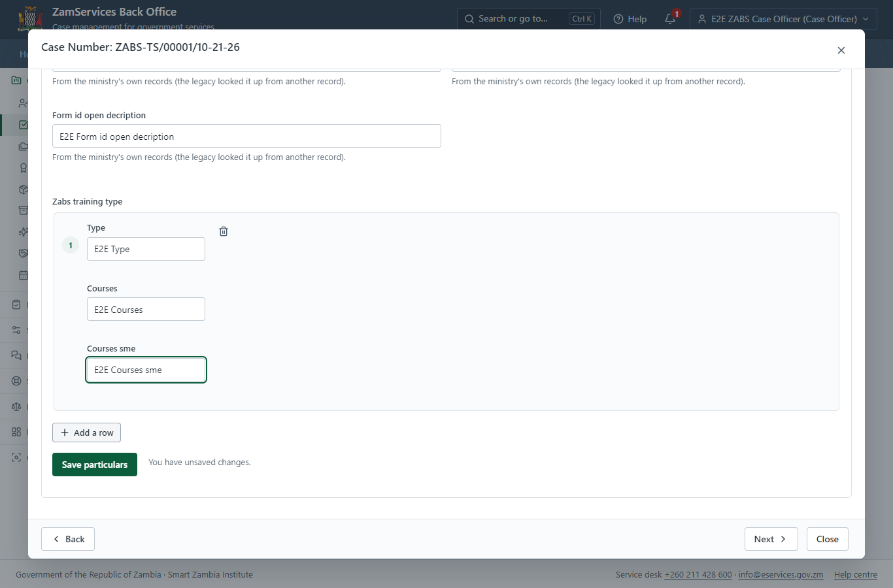Image resolution: width=893 pixels, height=588 pixels.
Task: Open the user-check sidebar item
Action: pos(24,103)
